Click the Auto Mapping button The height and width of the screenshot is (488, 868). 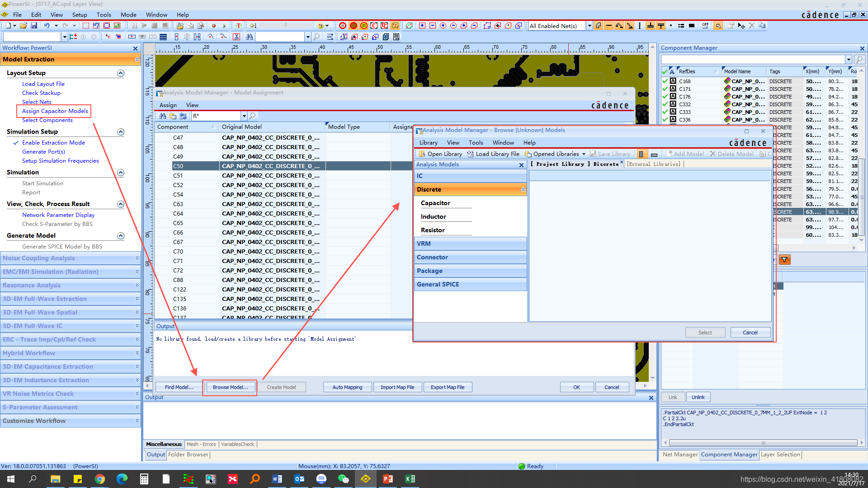point(347,387)
